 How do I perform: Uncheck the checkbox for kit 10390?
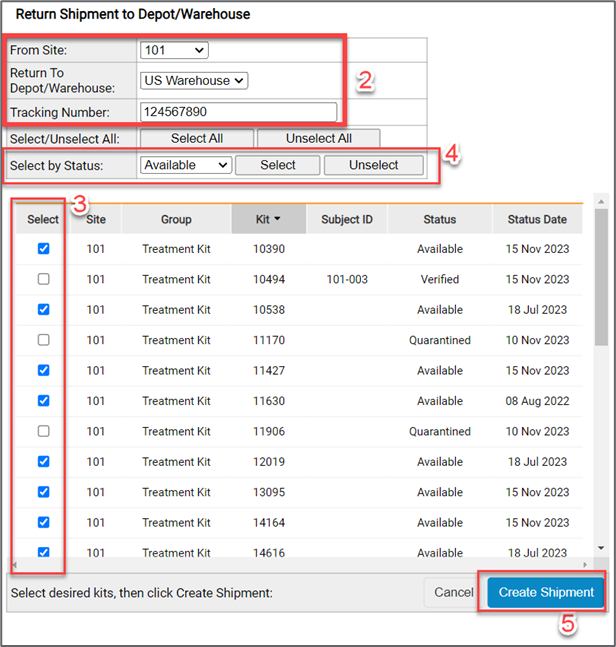pos(43,249)
